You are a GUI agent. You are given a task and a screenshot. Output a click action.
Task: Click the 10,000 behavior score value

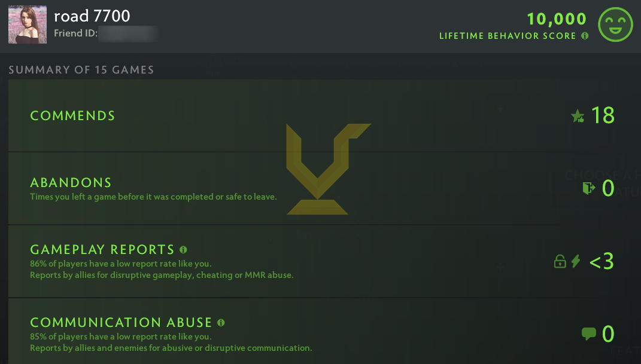(557, 19)
